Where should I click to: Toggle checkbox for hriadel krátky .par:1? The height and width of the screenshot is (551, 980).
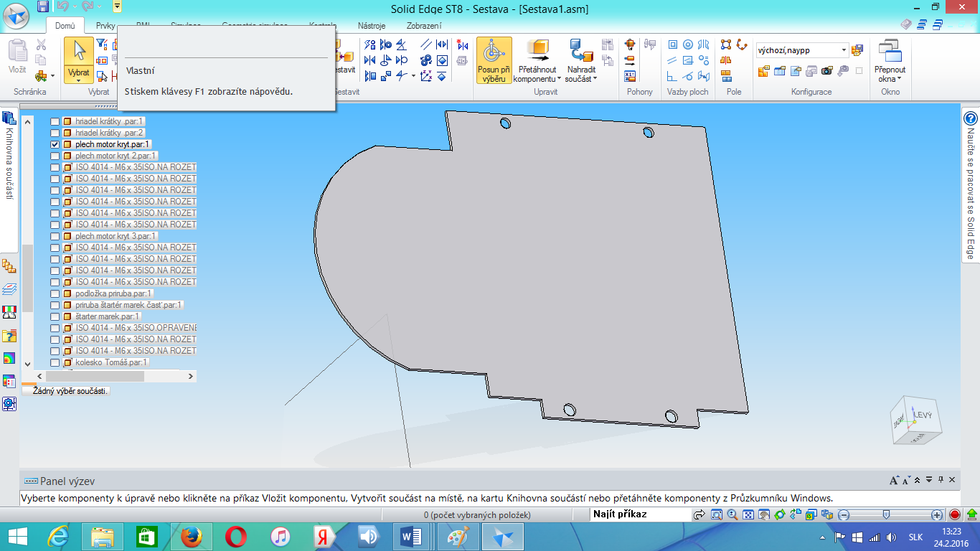point(55,121)
